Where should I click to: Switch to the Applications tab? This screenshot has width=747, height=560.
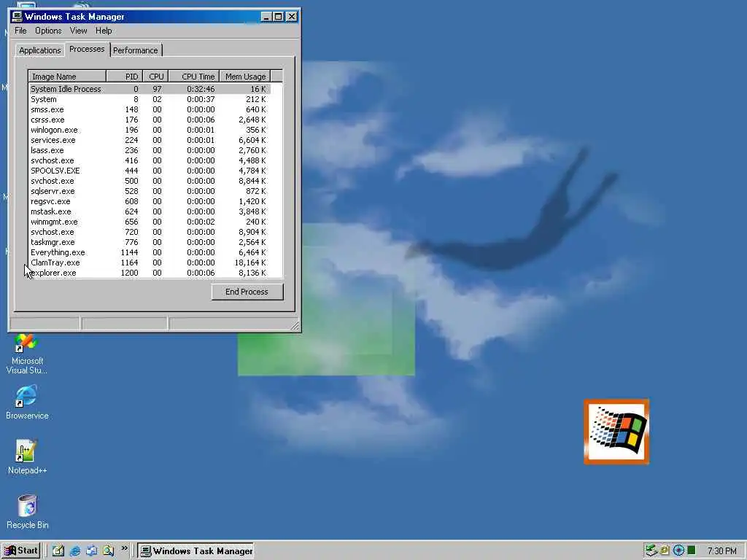(40, 50)
